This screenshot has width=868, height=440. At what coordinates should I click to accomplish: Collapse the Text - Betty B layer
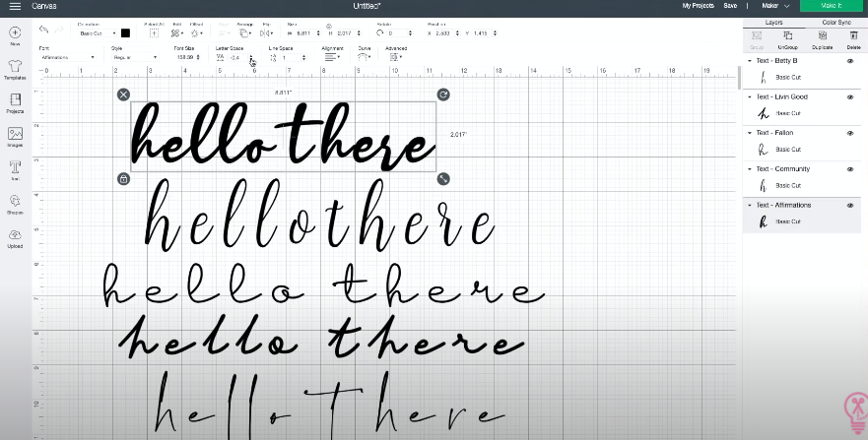(x=750, y=61)
